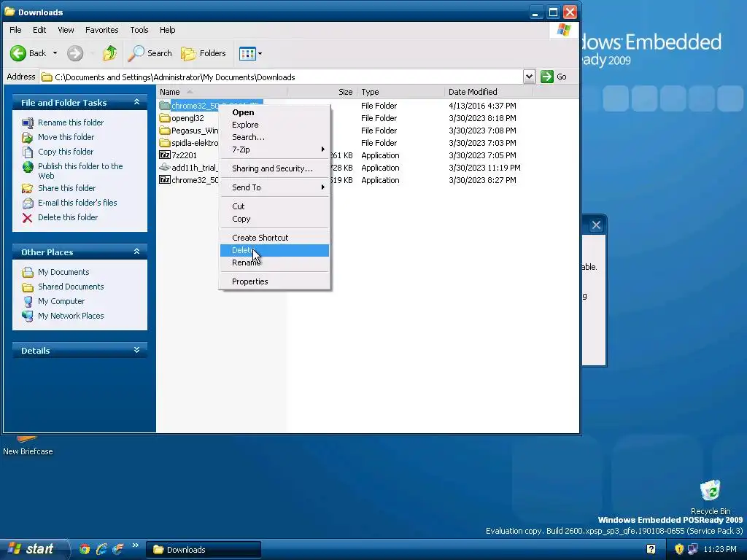The image size is (747, 560).
Task: Collapse the Other Places panel
Action: 136,252
